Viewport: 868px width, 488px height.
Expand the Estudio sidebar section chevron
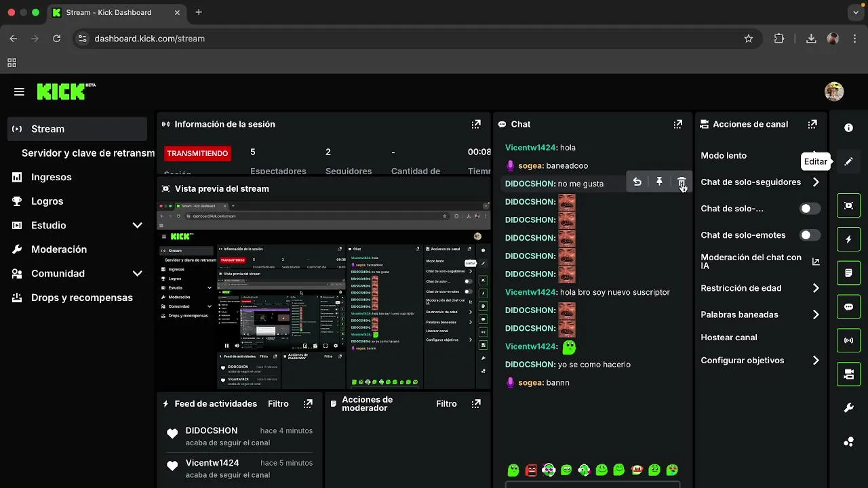tap(137, 225)
